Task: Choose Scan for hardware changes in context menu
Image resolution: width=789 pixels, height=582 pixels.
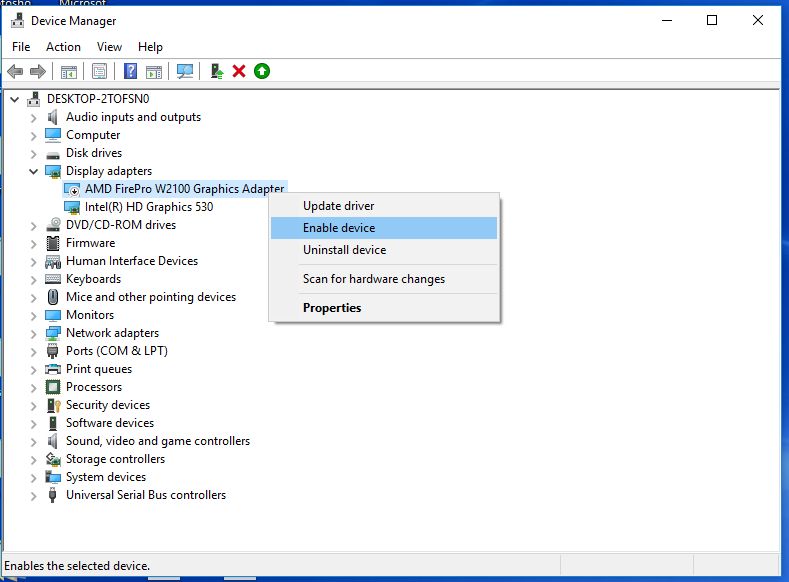Action: pos(384,279)
